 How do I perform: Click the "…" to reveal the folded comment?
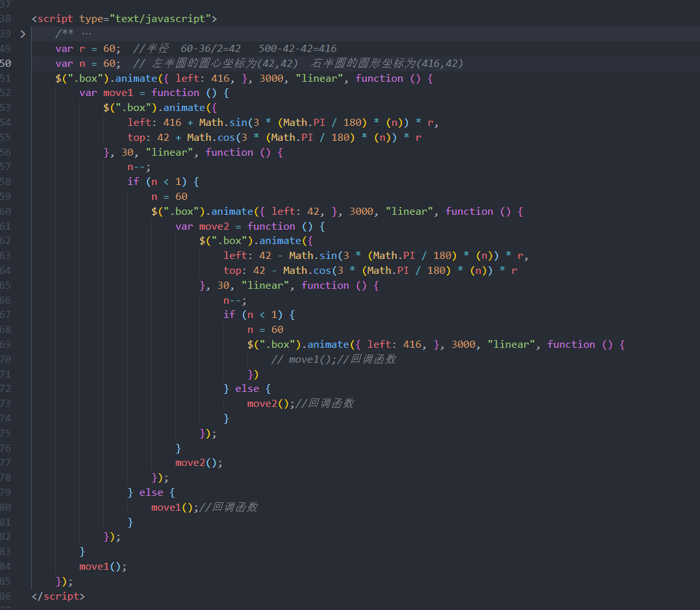coord(87,33)
